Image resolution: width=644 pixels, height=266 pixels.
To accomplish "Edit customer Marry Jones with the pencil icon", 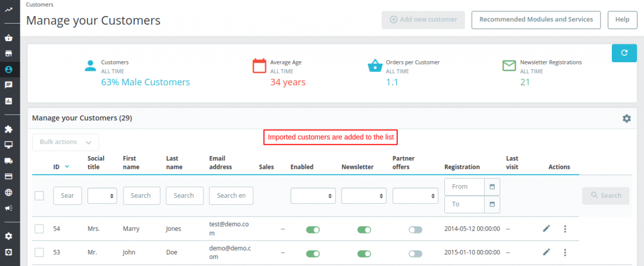I will click(x=546, y=229).
